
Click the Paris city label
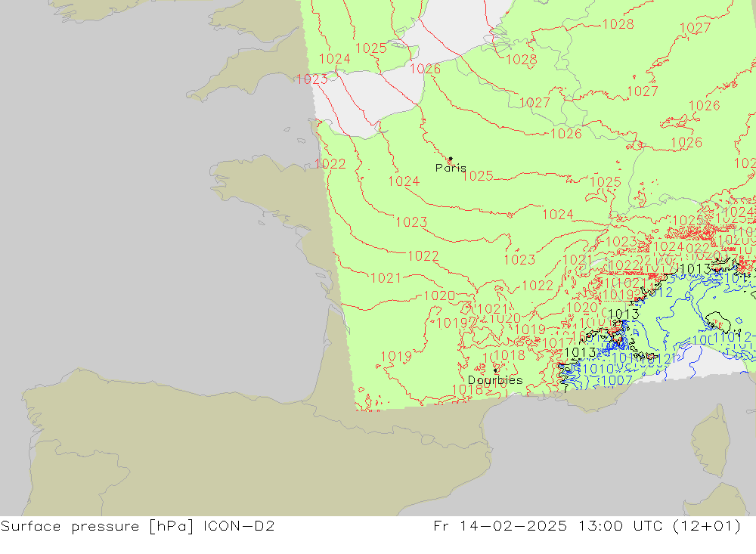451,168
